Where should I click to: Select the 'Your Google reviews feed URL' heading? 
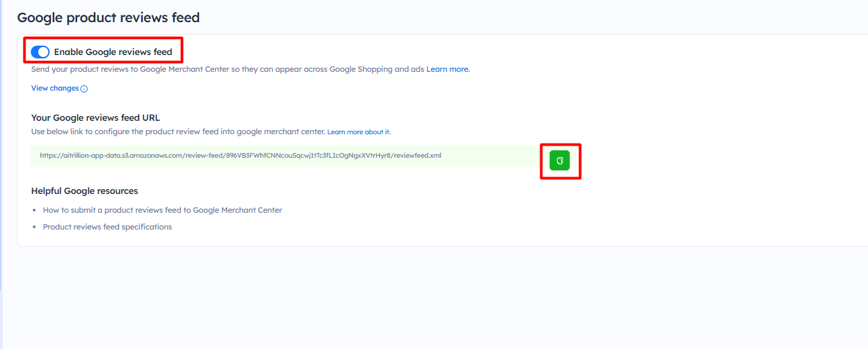(x=95, y=117)
